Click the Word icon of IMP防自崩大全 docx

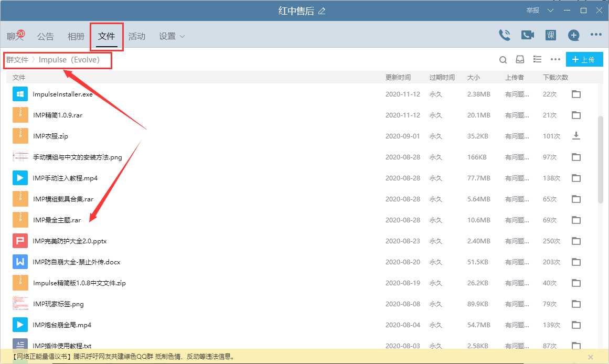[20, 262]
